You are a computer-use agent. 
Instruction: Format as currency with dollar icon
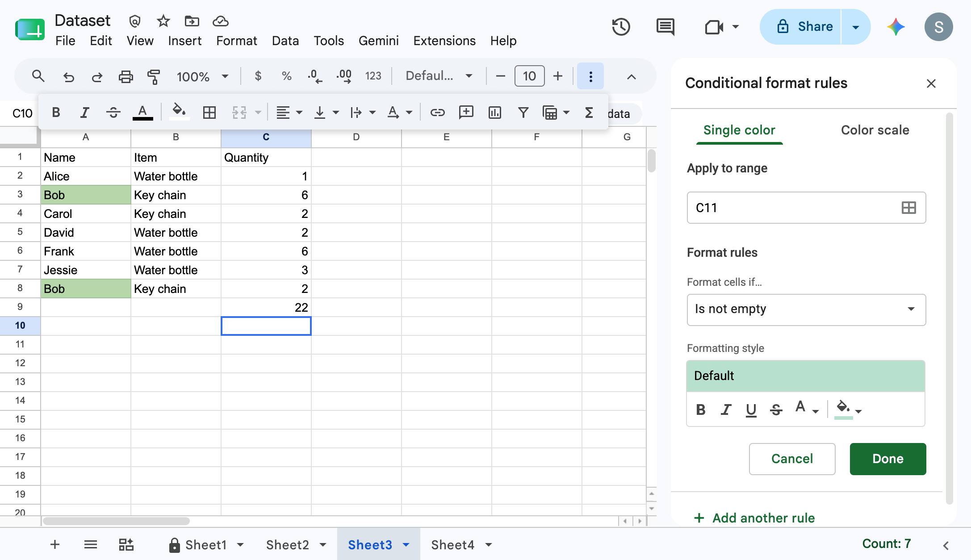[x=258, y=76]
